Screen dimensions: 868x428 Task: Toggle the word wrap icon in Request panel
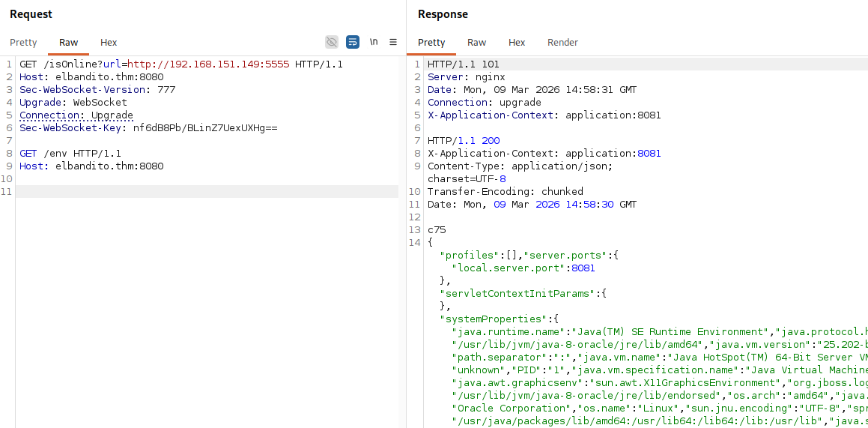(x=353, y=42)
